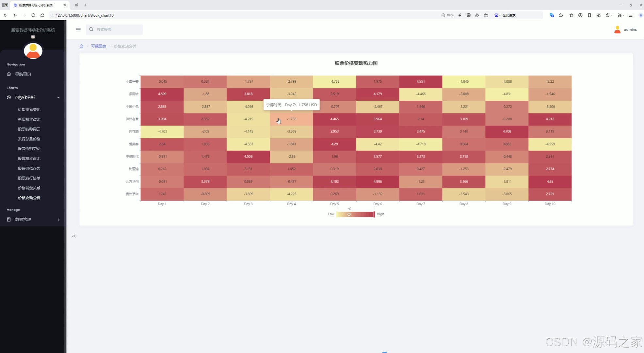Image resolution: width=644 pixels, height=353 pixels.
Task: Click the hamburger menu icon beside search
Action: tap(78, 29)
